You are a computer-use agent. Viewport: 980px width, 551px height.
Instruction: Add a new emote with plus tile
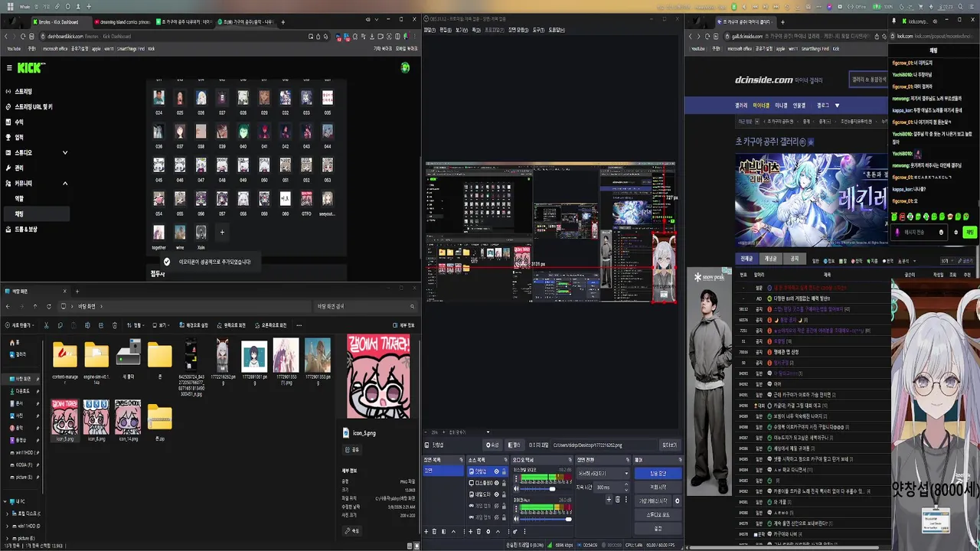(222, 232)
